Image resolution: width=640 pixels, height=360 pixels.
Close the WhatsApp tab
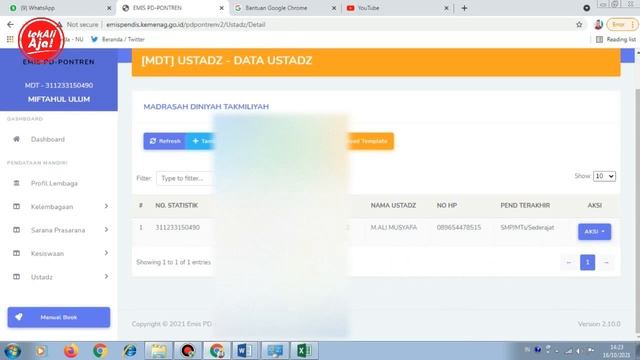point(109,8)
